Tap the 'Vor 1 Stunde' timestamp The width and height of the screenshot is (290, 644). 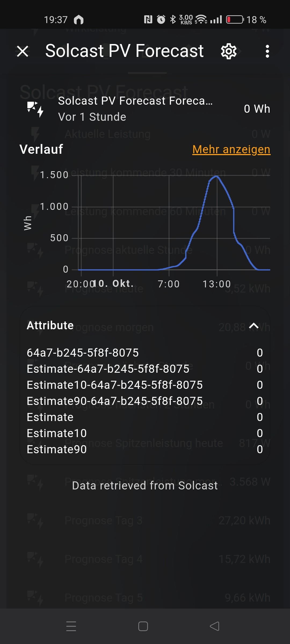92,117
